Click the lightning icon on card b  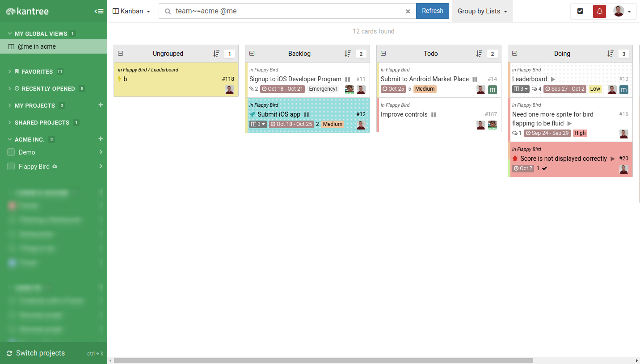pos(120,79)
